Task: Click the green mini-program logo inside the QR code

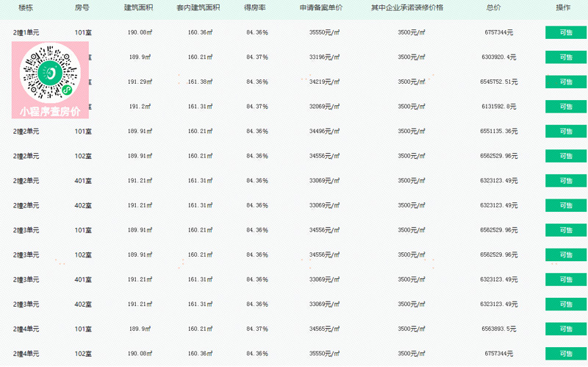Action: tap(50, 73)
